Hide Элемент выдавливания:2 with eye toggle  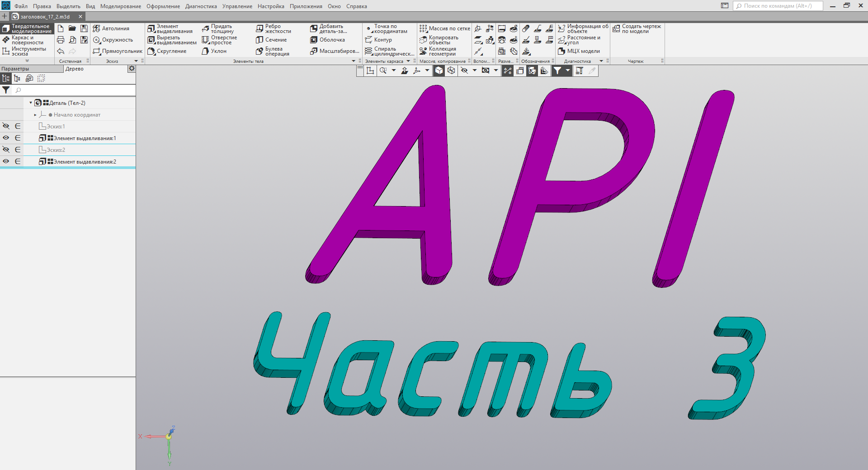tap(6, 161)
